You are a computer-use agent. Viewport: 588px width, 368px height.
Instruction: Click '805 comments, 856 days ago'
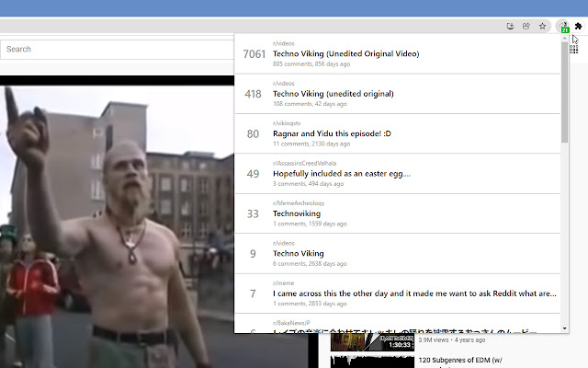tap(311, 63)
